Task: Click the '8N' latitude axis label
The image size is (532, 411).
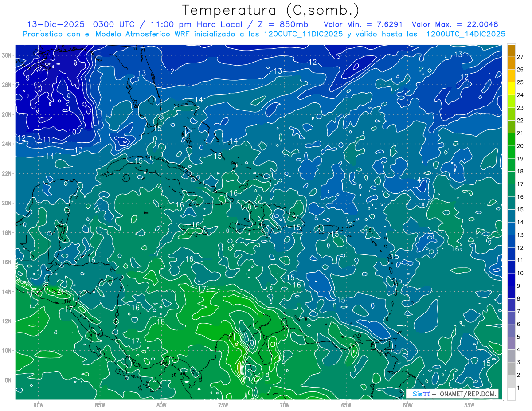Action: [x=8, y=380]
